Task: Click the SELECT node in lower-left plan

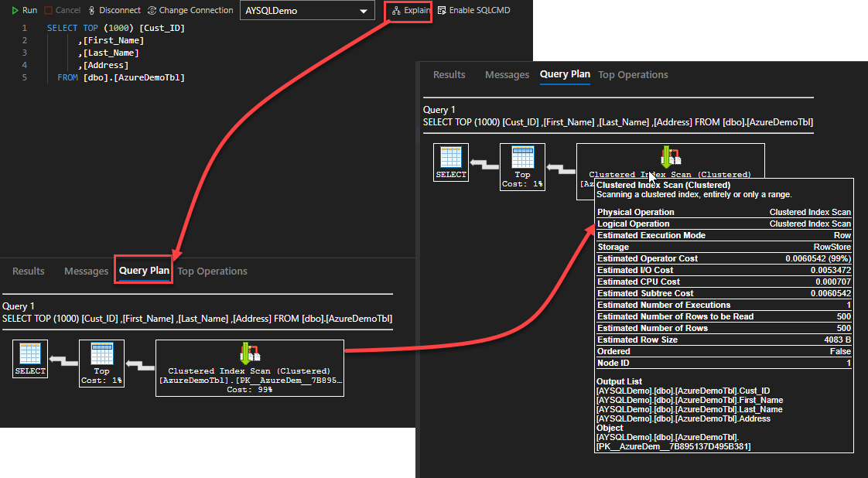Action: (30, 359)
